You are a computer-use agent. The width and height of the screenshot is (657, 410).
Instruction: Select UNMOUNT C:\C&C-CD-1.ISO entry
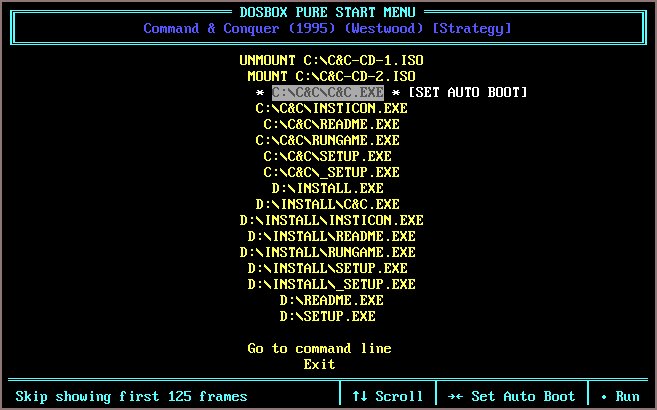click(331, 60)
